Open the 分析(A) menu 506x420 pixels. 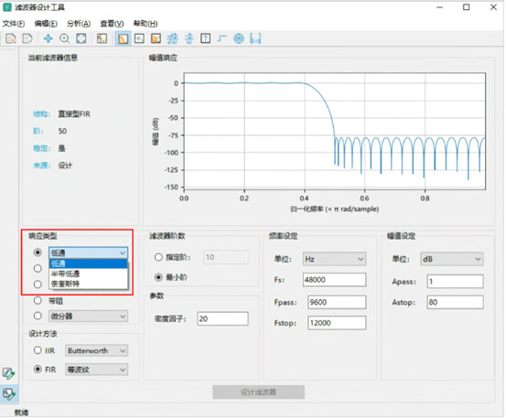pyautogui.click(x=79, y=24)
